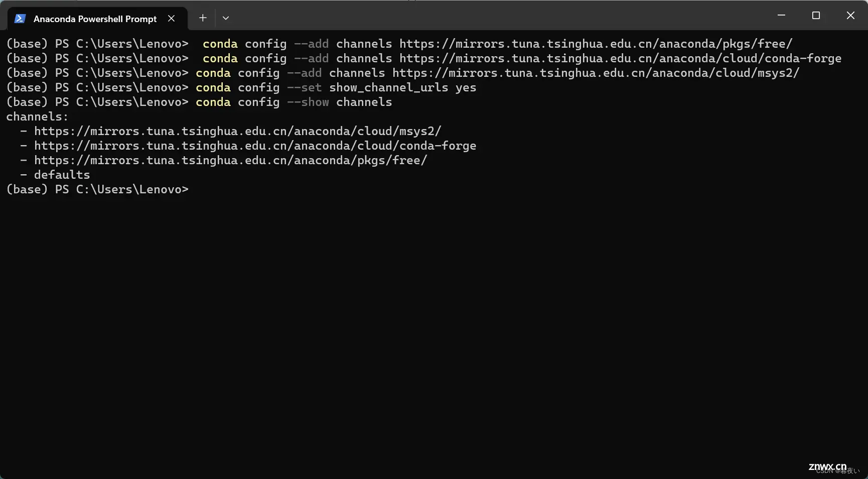This screenshot has height=479, width=868.
Task: Click the last empty prompt line
Action: (x=97, y=190)
